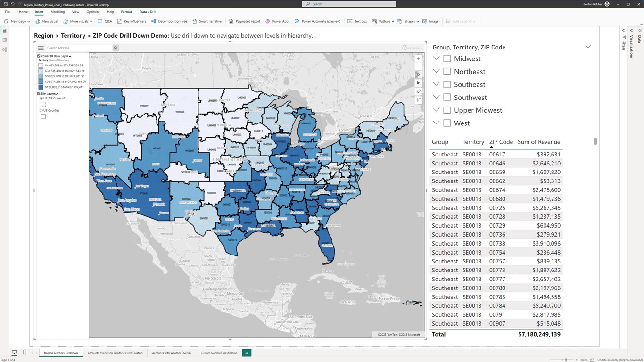The width and height of the screenshot is (644, 362).
Task: Switch to Accounts with Weather Overlay tab
Action: pyautogui.click(x=172, y=353)
